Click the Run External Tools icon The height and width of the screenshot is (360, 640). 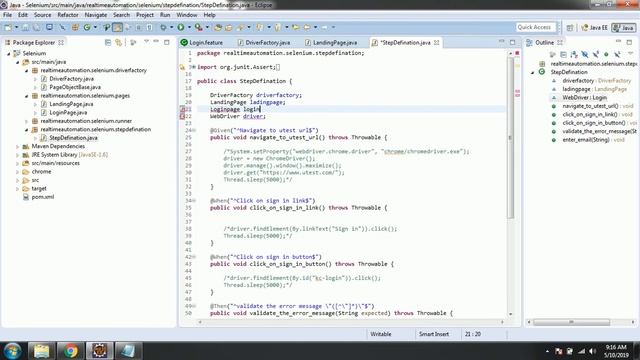(x=198, y=27)
